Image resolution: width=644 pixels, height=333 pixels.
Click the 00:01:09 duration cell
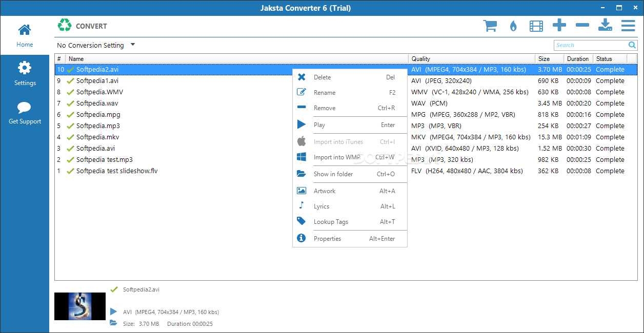tap(578, 137)
